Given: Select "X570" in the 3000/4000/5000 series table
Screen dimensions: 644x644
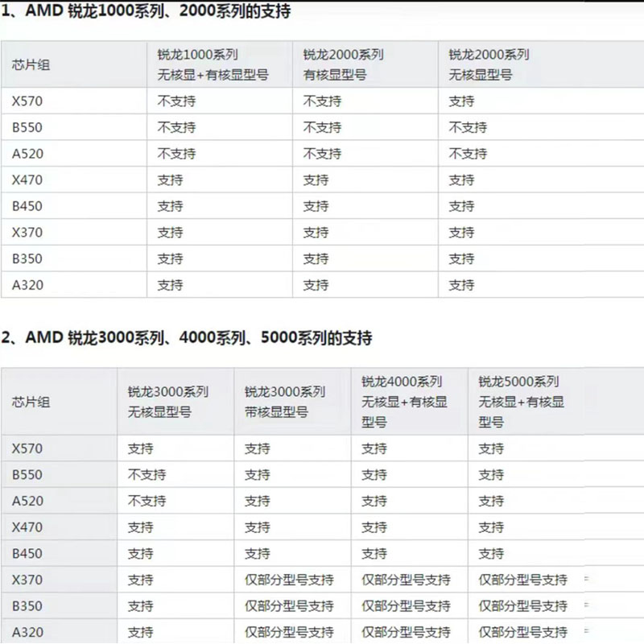Looking at the screenshot, I should [27, 448].
